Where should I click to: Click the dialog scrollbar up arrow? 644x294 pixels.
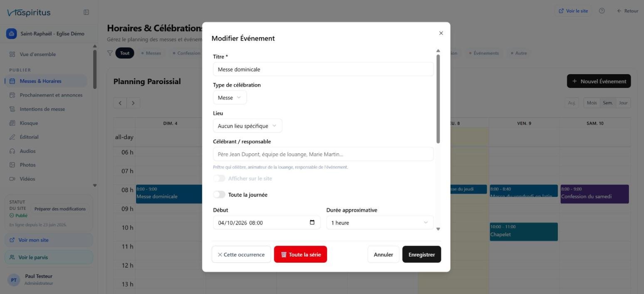coord(438,51)
